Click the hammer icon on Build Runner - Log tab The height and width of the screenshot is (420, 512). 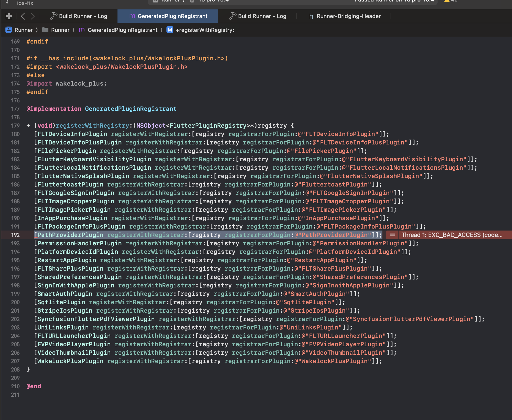coord(53,16)
